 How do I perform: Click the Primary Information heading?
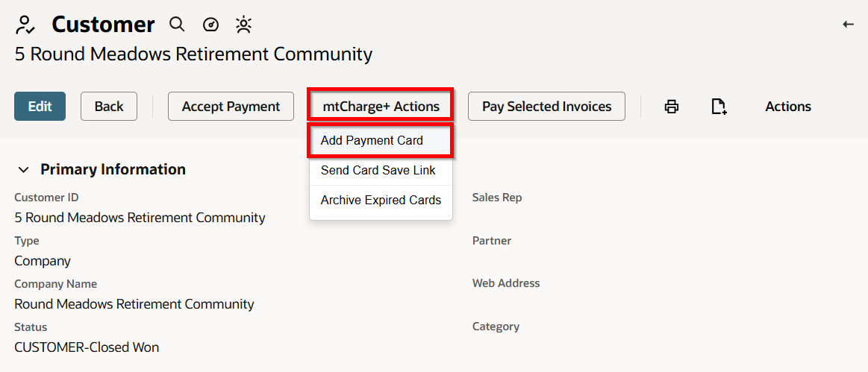113,169
